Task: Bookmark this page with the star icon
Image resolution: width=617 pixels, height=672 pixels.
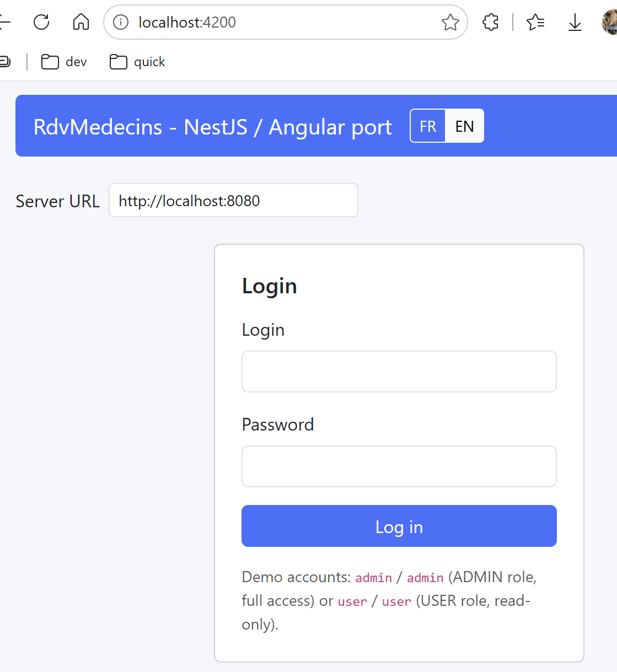Action: (x=450, y=22)
